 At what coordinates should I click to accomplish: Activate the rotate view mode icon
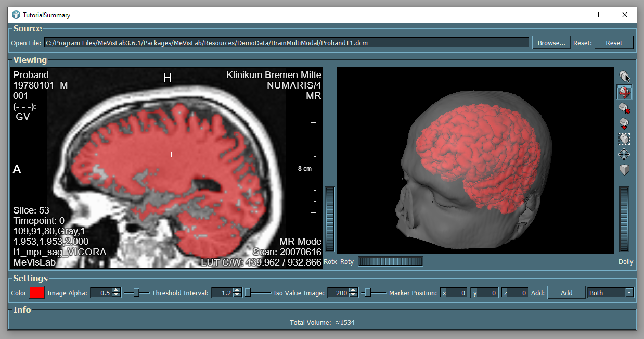624,92
